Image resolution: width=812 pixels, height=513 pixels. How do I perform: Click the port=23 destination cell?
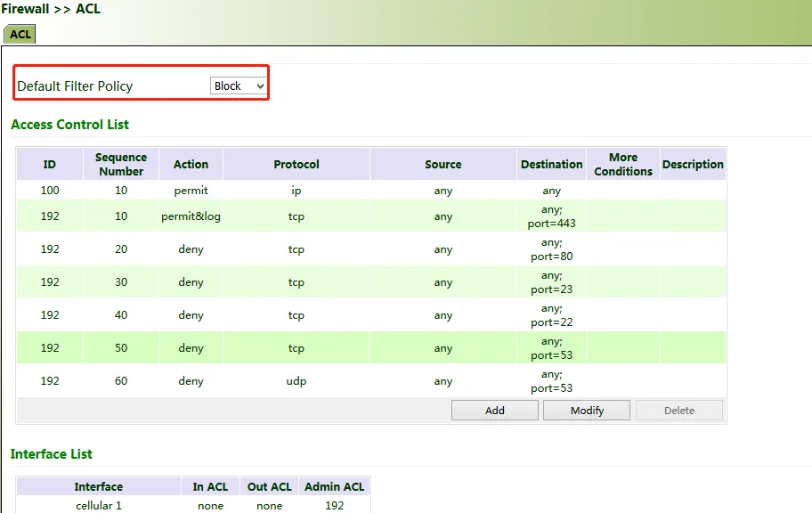point(551,282)
